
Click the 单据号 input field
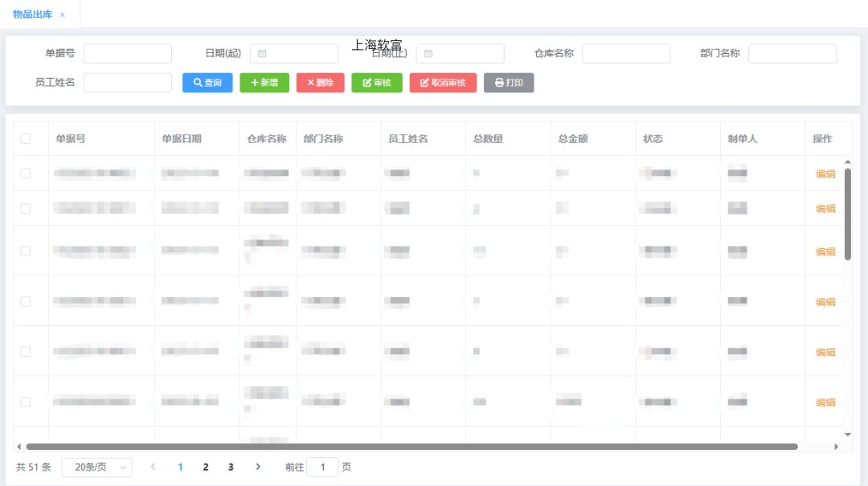click(128, 54)
